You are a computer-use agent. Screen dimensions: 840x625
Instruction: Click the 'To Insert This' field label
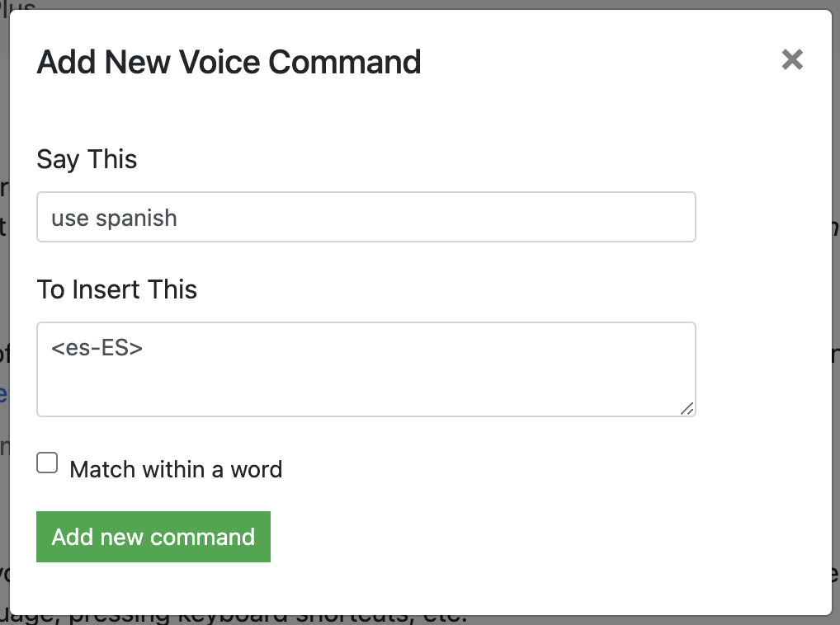pyautogui.click(x=117, y=289)
